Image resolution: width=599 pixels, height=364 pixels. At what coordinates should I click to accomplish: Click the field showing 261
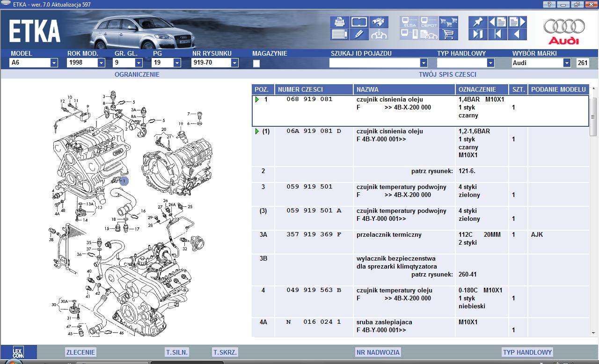583,63
